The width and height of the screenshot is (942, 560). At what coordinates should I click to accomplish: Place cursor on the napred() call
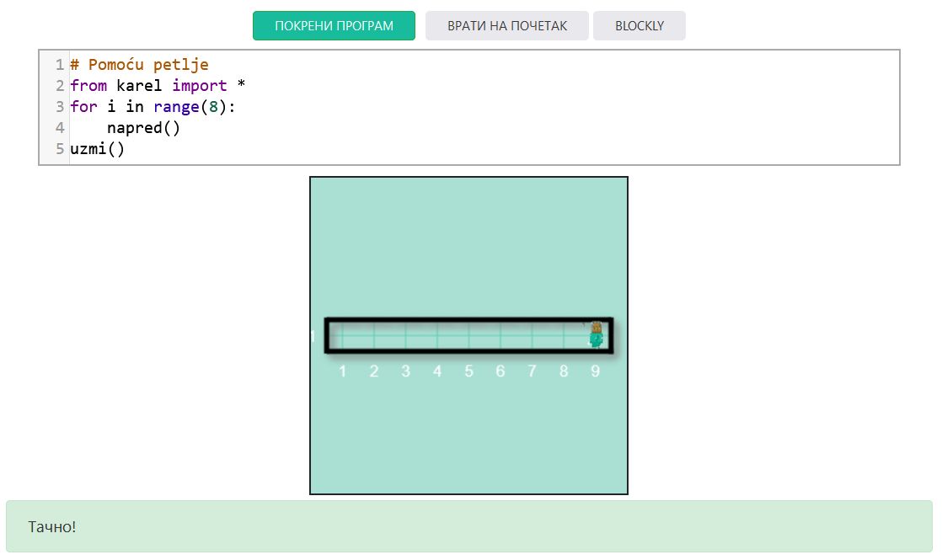(x=143, y=128)
